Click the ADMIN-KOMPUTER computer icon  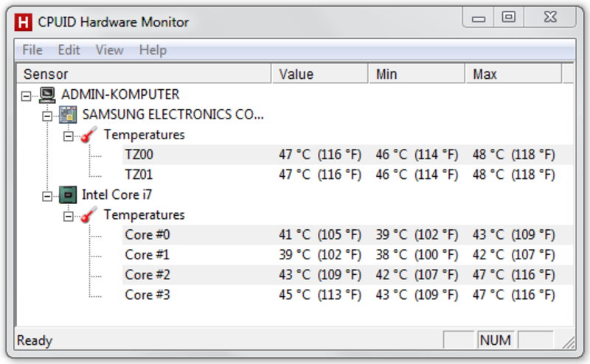[x=47, y=95]
